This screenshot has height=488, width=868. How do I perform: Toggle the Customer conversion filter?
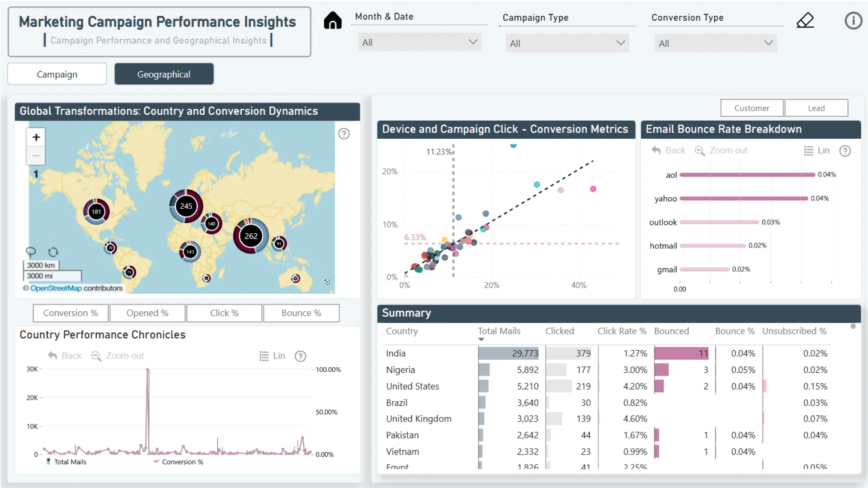pyautogui.click(x=751, y=108)
